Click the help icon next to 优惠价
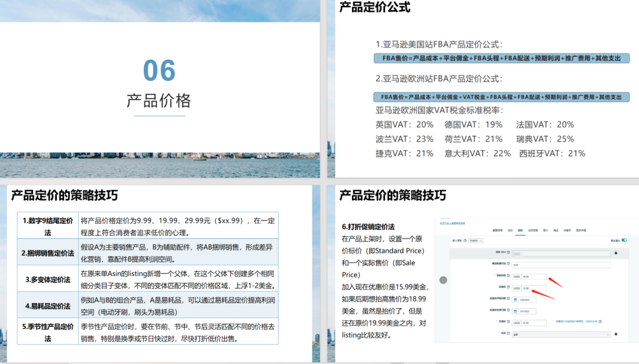This screenshot has width=639, height=364. pyautogui.click(x=508, y=287)
